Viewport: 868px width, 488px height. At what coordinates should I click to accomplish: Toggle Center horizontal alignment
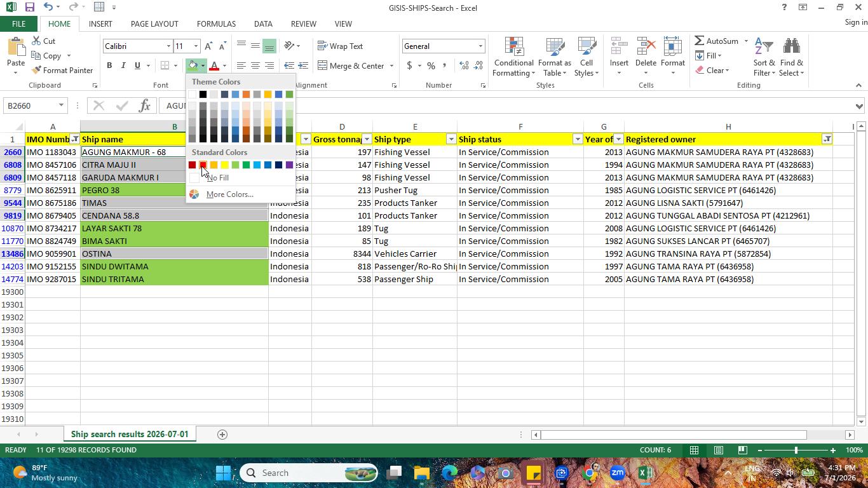coord(255,65)
